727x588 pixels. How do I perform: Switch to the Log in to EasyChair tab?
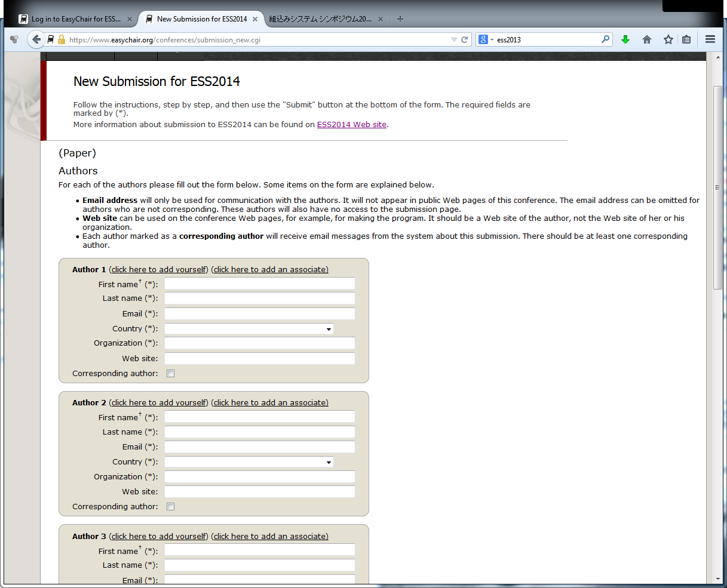pos(75,19)
